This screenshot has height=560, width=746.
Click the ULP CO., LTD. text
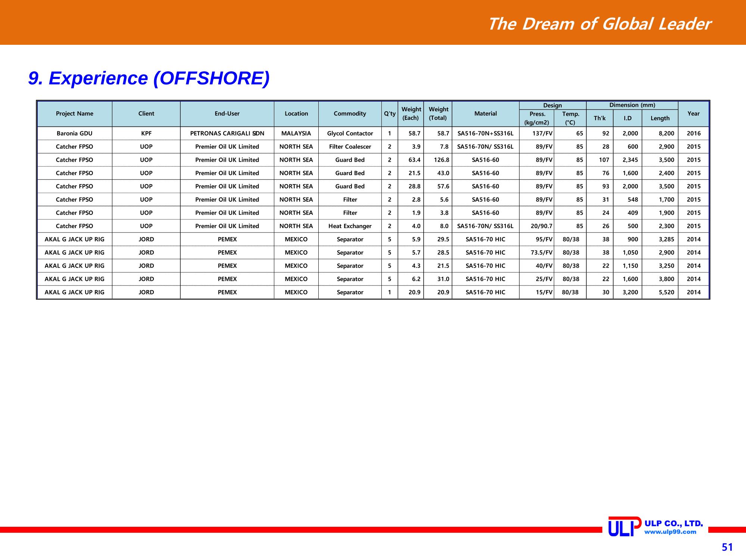674,523
